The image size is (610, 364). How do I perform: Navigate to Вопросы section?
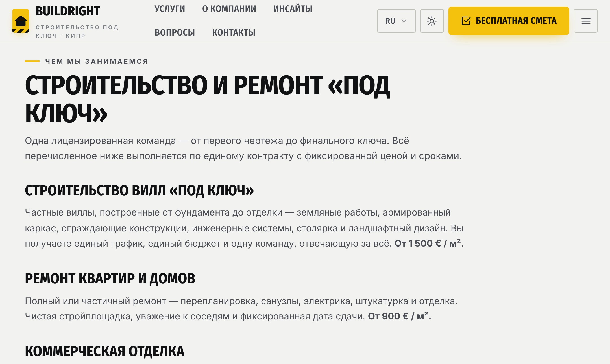click(175, 33)
